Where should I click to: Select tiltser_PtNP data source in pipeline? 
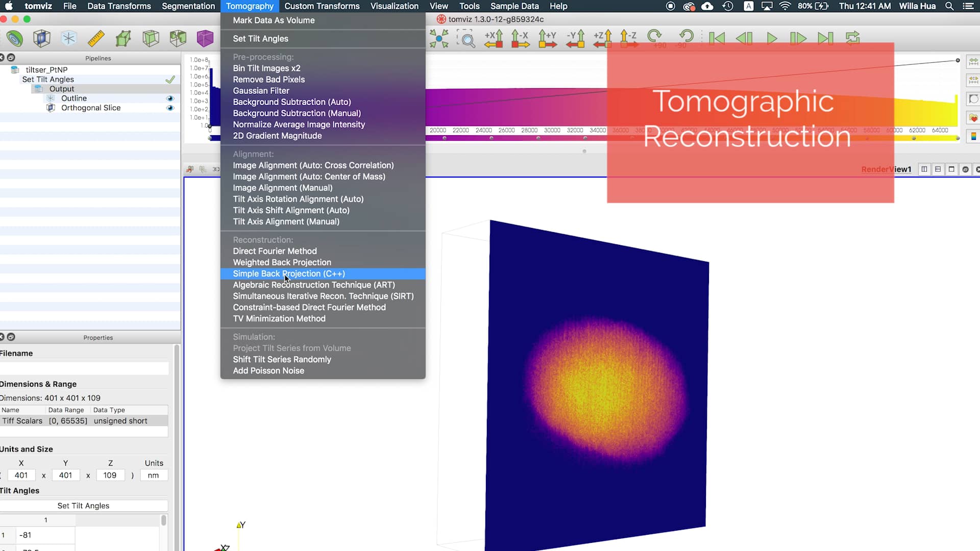point(46,70)
